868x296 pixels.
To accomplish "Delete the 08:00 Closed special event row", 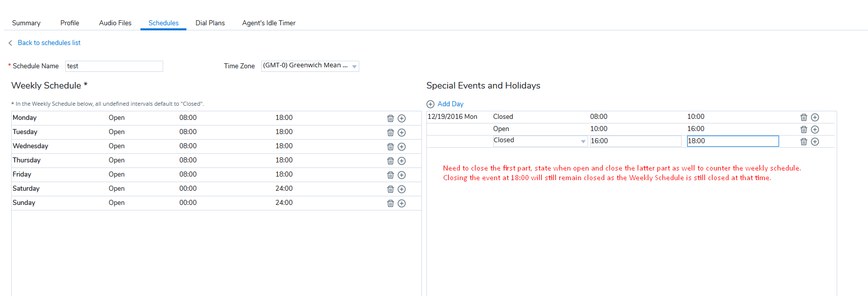I will pos(804,117).
